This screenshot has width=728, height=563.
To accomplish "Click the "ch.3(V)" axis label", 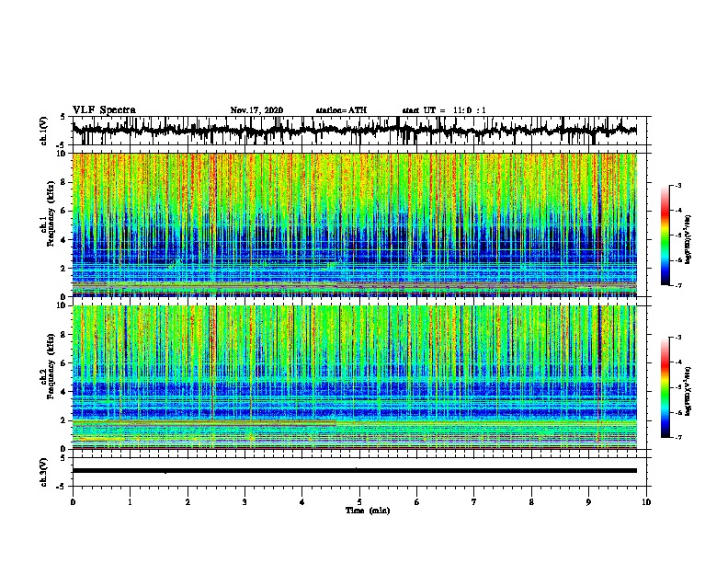I will coord(43,472).
